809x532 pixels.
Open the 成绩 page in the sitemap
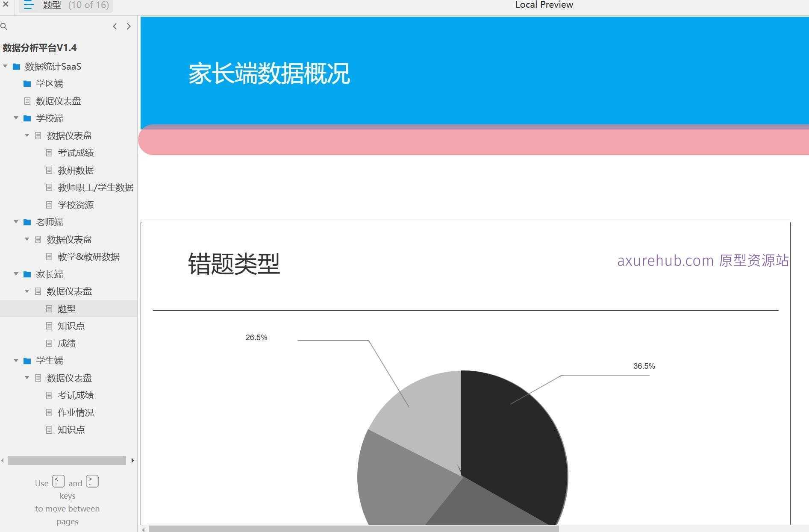pyautogui.click(x=67, y=343)
